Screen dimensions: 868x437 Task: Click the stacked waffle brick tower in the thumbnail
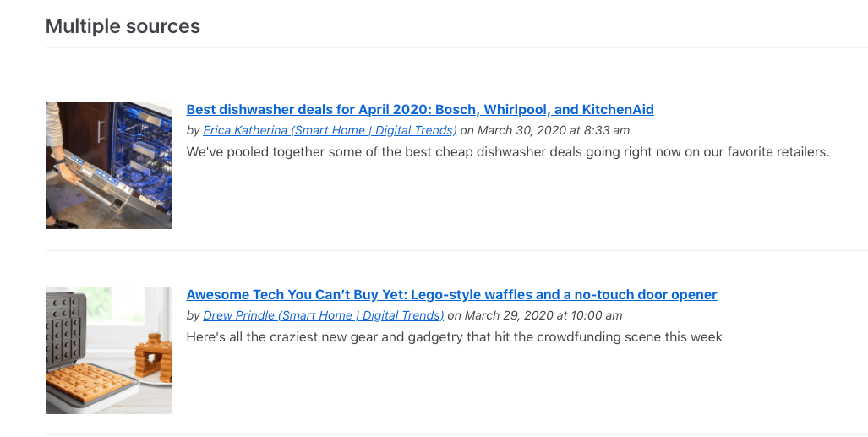(x=153, y=358)
